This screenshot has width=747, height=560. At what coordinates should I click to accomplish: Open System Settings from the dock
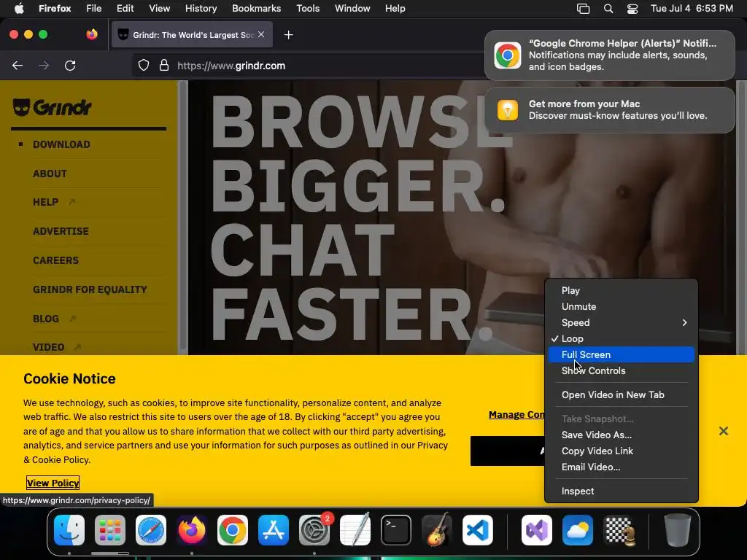(314, 530)
